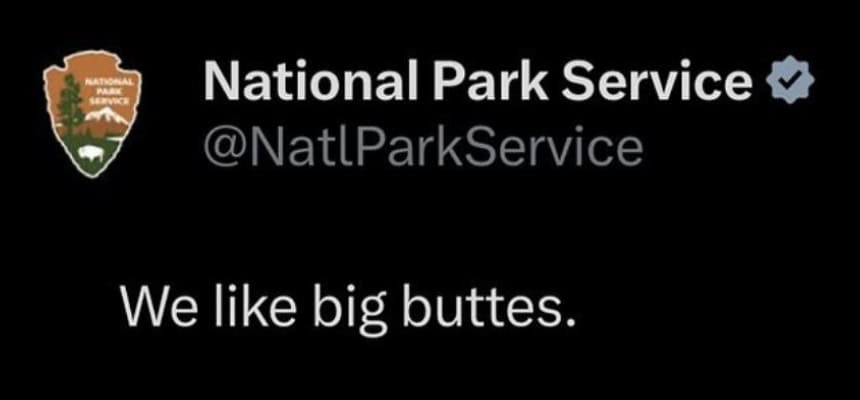This screenshot has height=400, width=860.
Task: Click the @ symbol in the handle
Action: [223, 148]
